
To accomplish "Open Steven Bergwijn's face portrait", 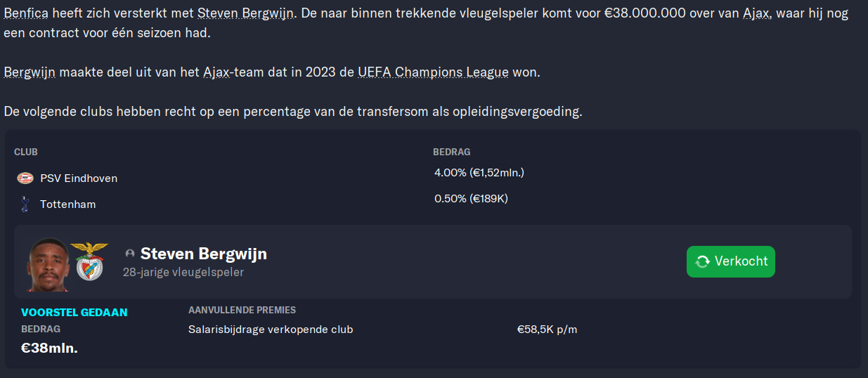I will [x=48, y=264].
